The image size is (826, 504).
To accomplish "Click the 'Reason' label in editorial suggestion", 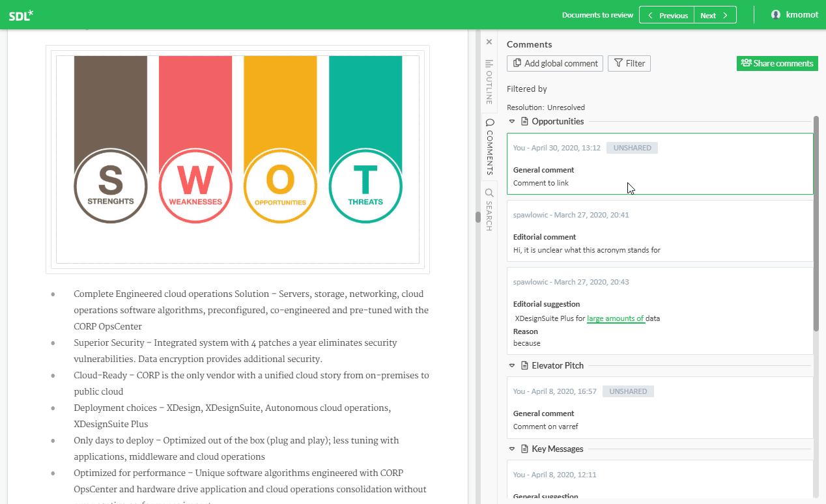I will point(526,331).
